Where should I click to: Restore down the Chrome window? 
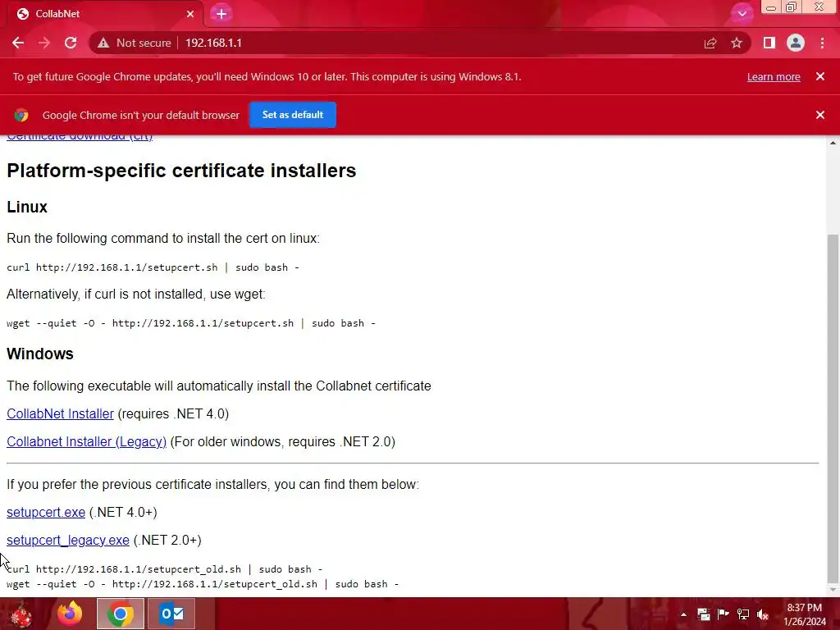[x=792, y=7]
